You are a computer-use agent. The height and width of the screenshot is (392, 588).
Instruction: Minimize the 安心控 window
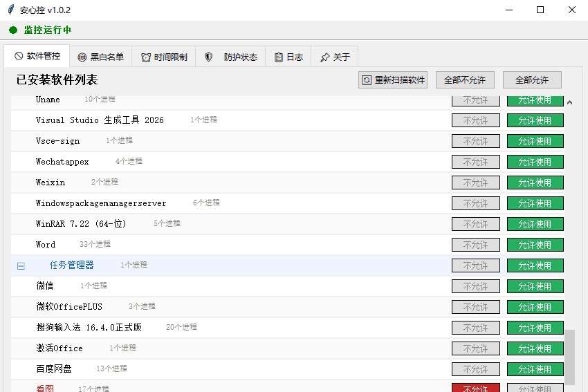(x=509, y=10)
